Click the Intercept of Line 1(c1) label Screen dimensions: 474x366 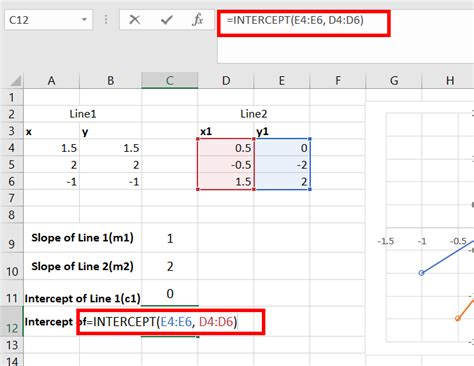point(83,298)
